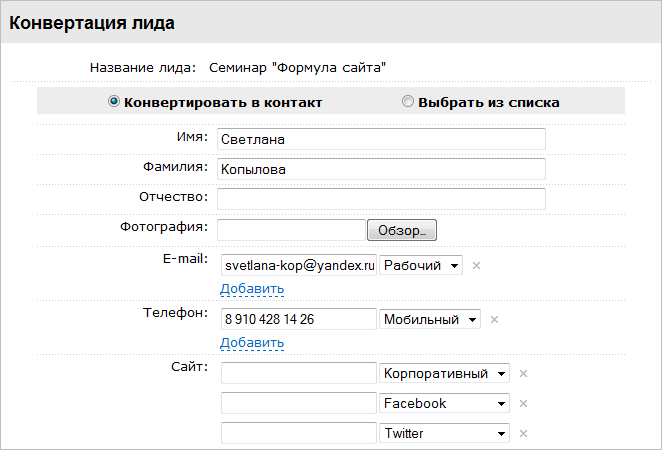Image resolution: width=662 pixels, height=450 pixels.
Task: Select the "Конвертировать в контакт" radio button
Action: 114,101
